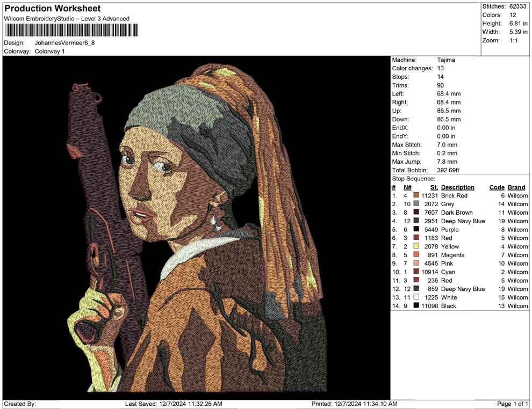The image size is (532, 409).
Task: Click the Purple thread color swatch
Action: point(416,230)
